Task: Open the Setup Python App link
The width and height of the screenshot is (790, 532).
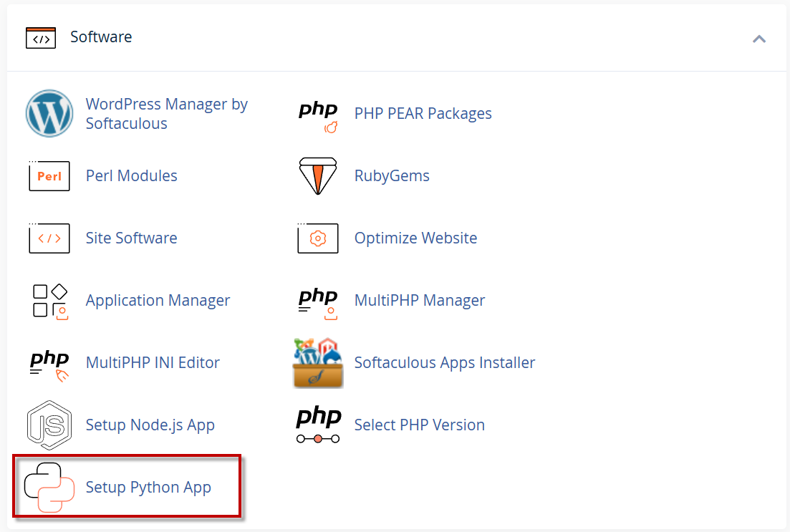Action: coord(148,488)
